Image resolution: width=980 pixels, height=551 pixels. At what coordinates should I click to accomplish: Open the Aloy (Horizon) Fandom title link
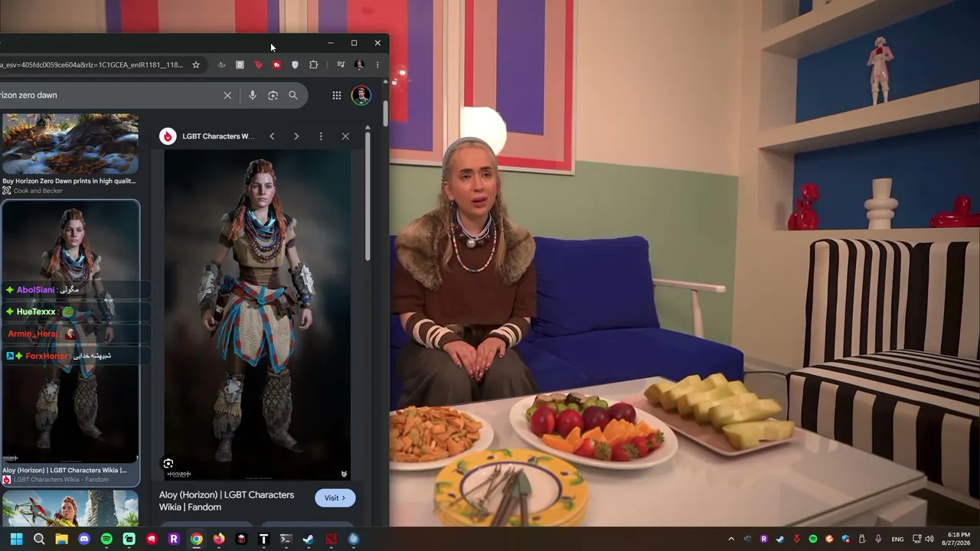coord(227,500)
